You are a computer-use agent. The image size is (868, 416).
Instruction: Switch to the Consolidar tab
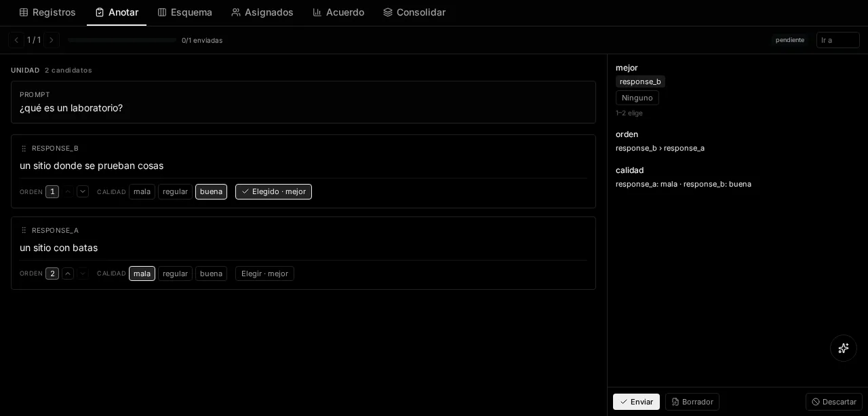414,12
